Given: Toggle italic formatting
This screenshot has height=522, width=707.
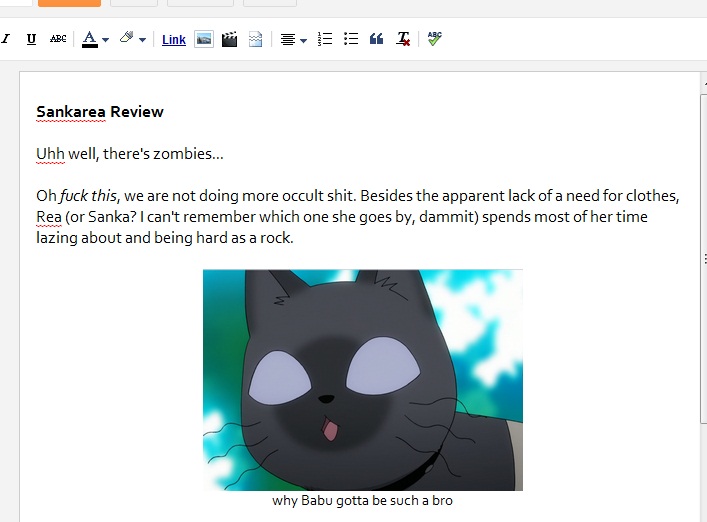Looking at the screenshot, I should [5, 39].
